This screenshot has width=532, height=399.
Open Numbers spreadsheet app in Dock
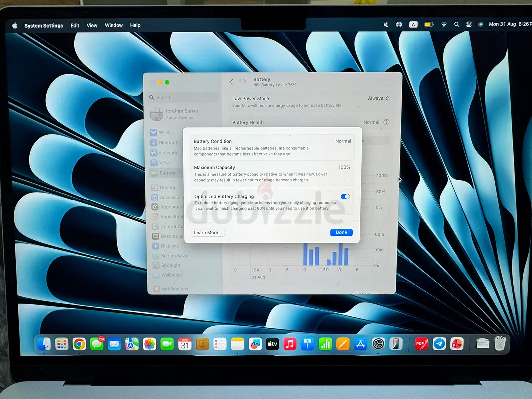(325, 344)
